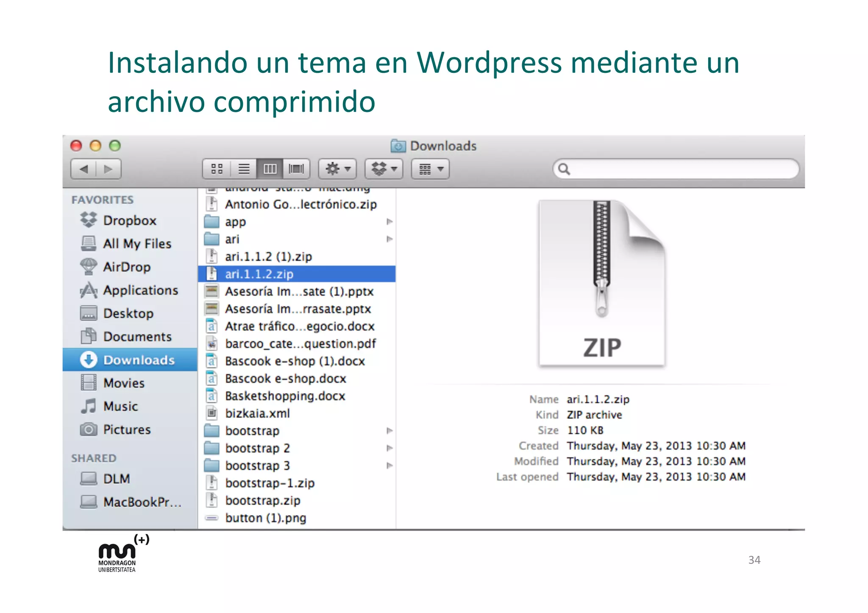Viewport: 868px width, 613px height.
Task: Zoom the window with green button
Action: coord(115,146)
